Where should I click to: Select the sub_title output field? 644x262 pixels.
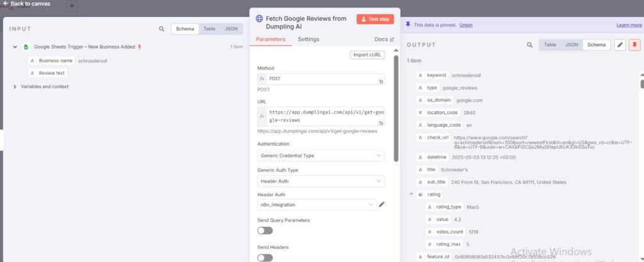[432, 182]
